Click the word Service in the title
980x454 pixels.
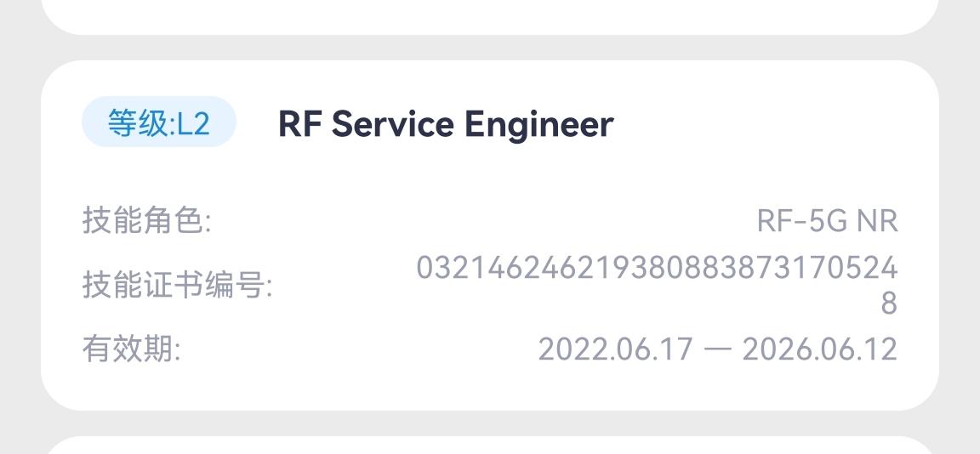[392, 124]
